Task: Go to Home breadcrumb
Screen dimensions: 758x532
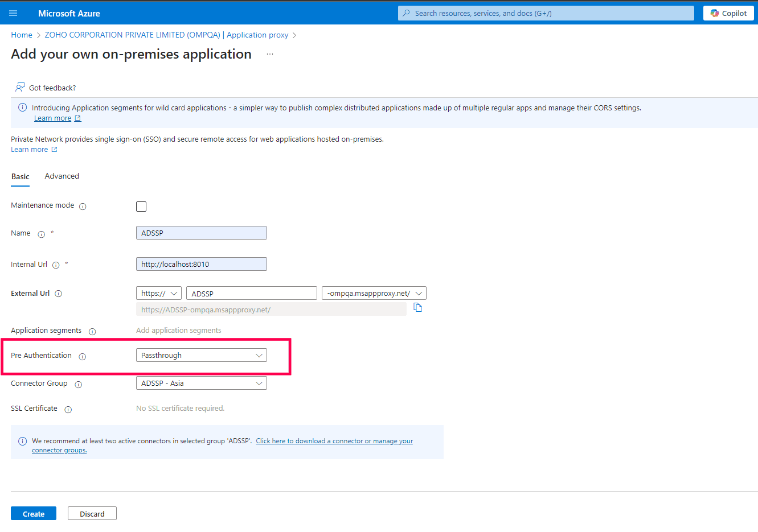Action: pyautogui.click(x=22, y=35)
